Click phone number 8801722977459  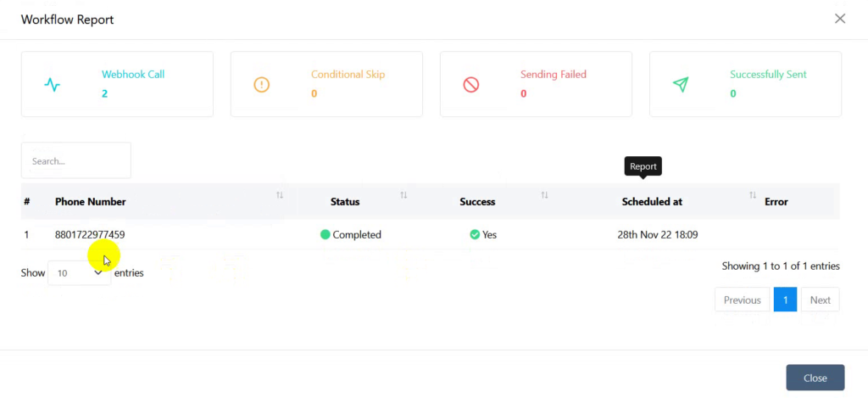click(90, 234)
